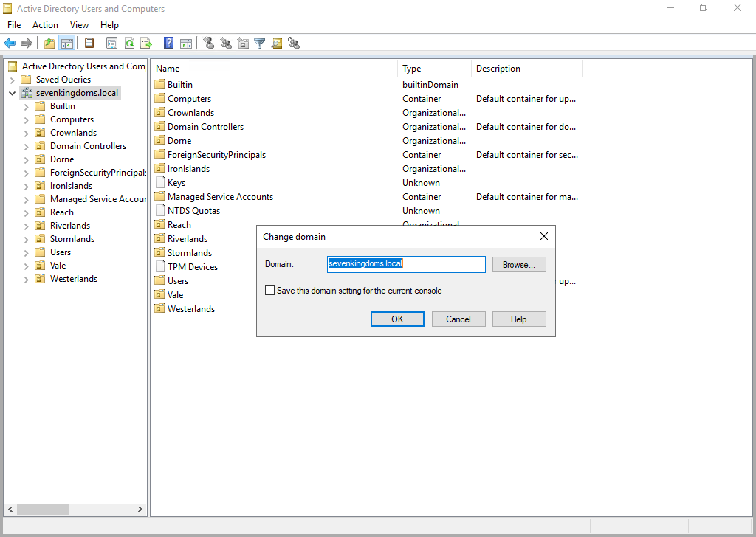
Task: Click the Domain text input field
Action: pyautogui.click(x=406, y=264)
